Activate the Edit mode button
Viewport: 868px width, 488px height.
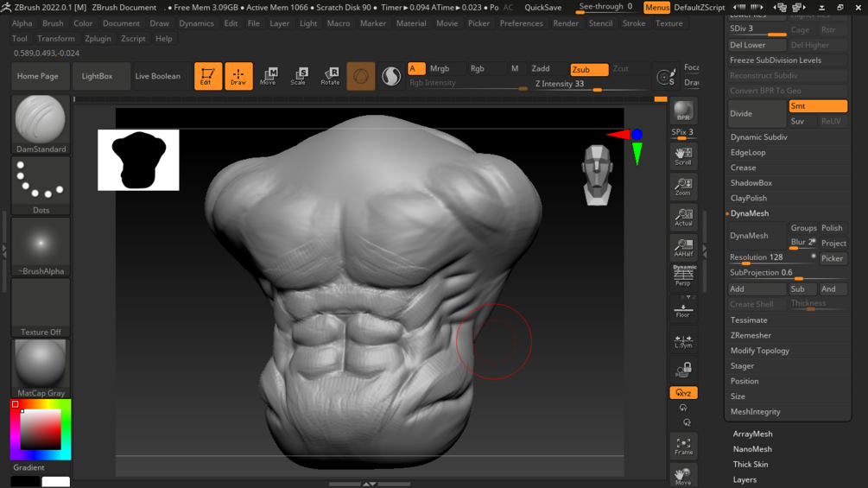click(x=207, y=76)
